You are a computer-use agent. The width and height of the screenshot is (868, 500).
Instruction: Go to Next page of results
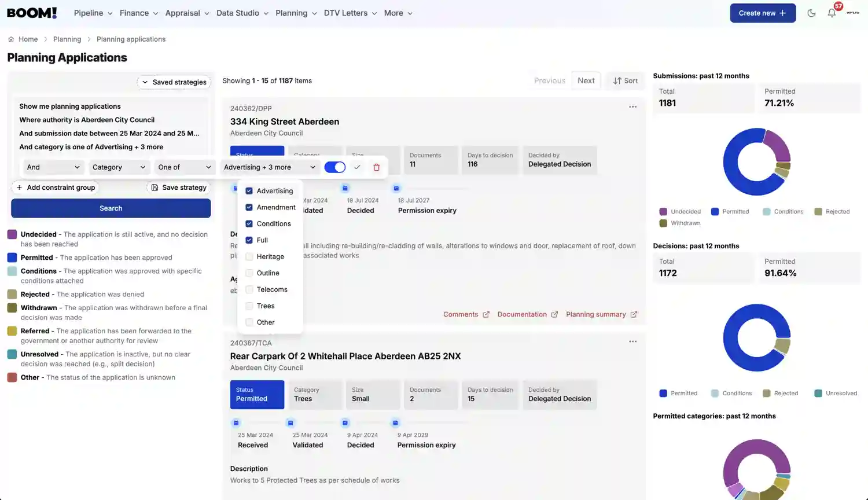tap(586, 81)
